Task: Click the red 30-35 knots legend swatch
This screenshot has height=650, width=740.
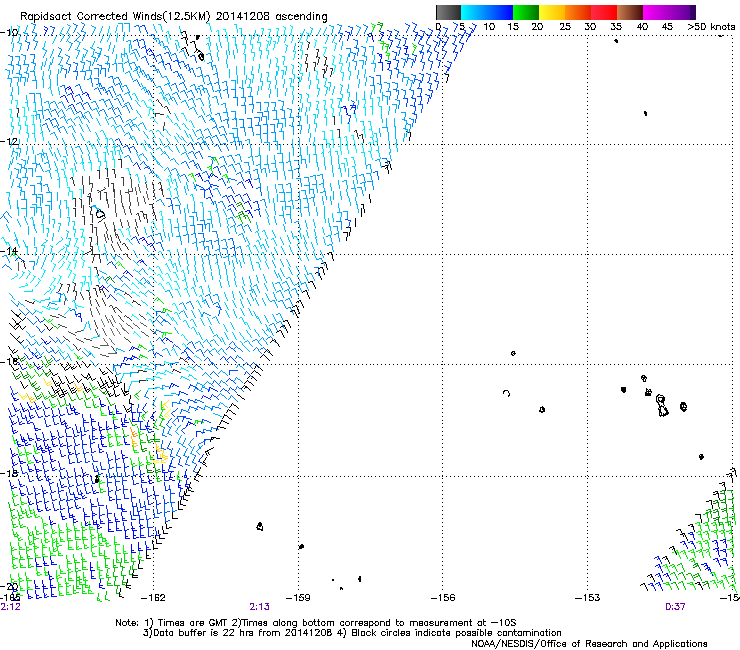Action: coord(604,12)
